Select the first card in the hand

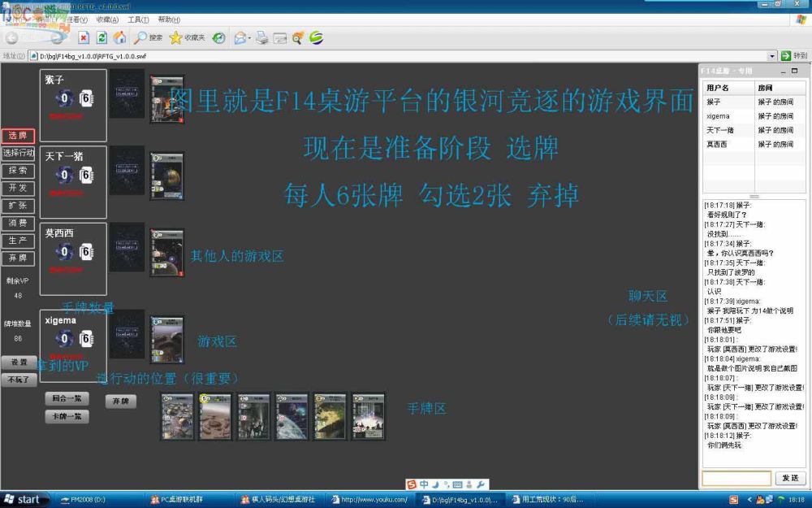177,416
